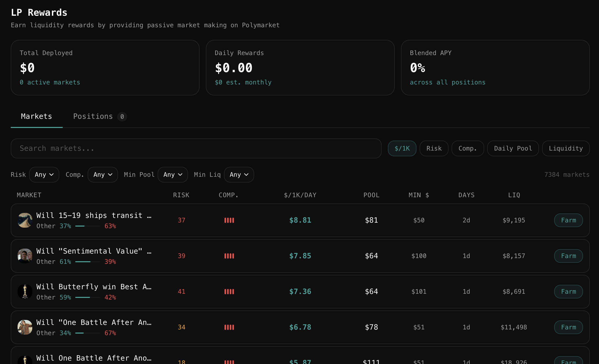
Task: Click competition bars icon in ships transit row
Action: pyautogui.click(x=229, y=220)
